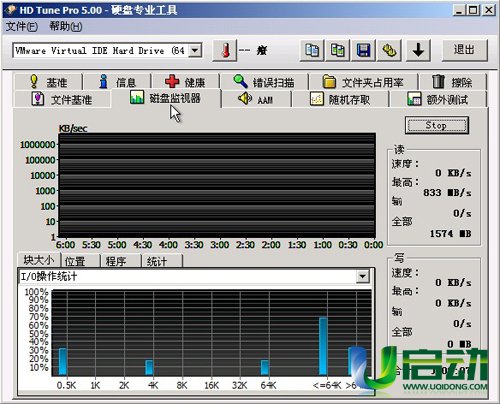Minimize the HD Tune Pro window

(460, 10)
